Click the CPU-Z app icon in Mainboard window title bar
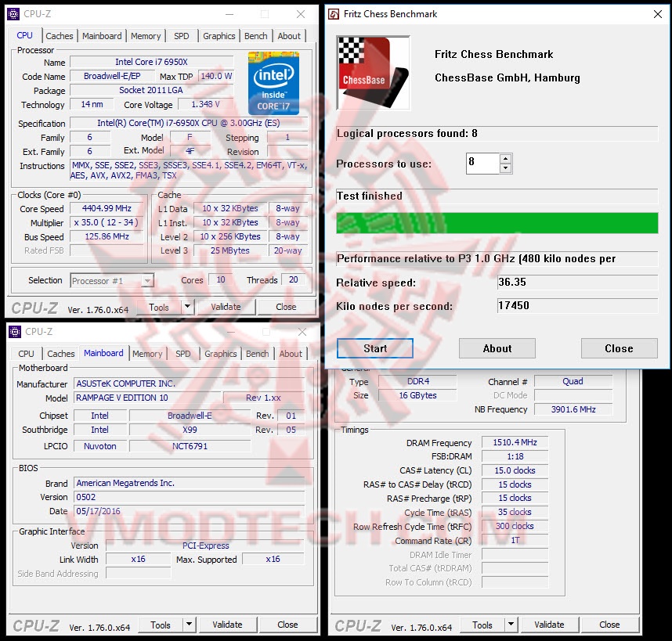Image resolution: width=672 pixels, height=641 pixels. pyautogui.click(x=15, y=332)
